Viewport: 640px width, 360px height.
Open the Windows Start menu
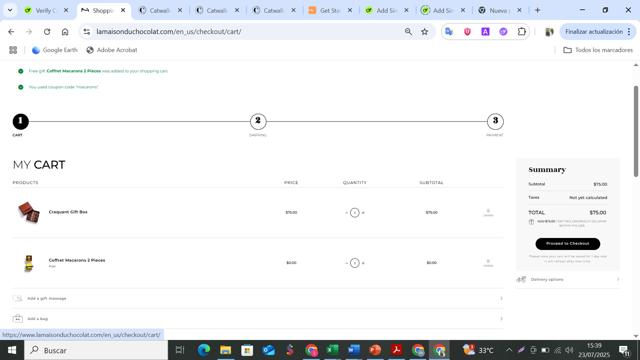pyautogui.click(x=12, y=350)
